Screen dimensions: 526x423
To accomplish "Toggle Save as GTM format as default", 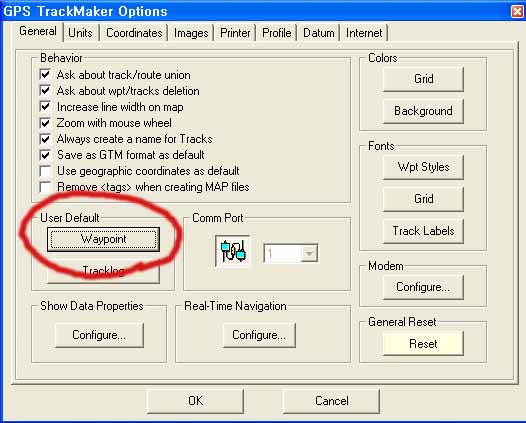I will click(x=45, y=155).
